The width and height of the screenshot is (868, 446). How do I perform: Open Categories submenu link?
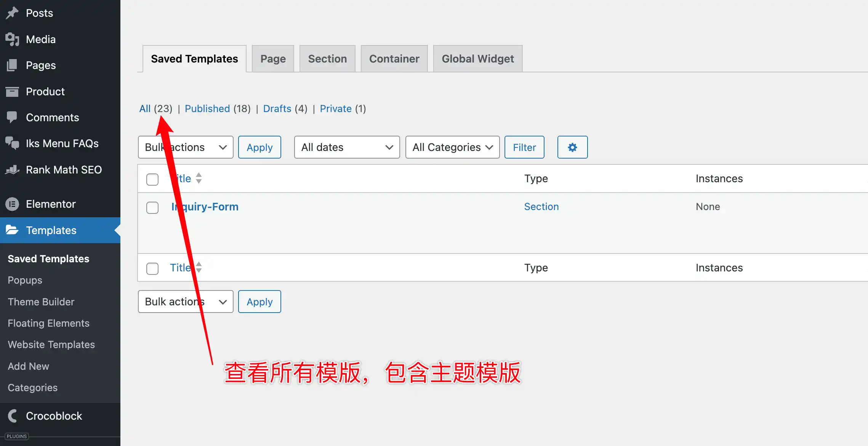click(33, 388)
